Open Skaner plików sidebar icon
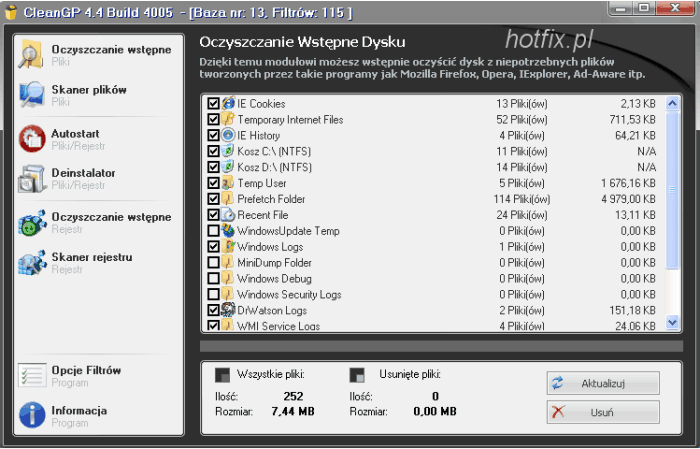The height and width of the screenshot is (449, 700). click(x=32, y=95)
